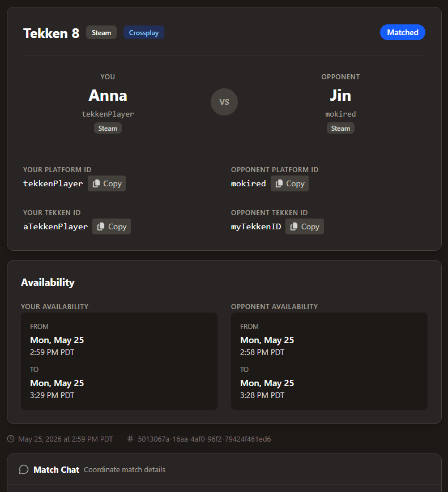Click the Availability heading
The image size is (448, 492).
pyautogui.click(x=48, y=283)
